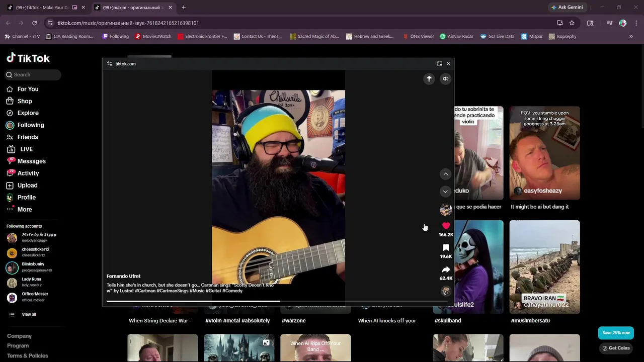Go back in browser history
Viewport: 644px width, 362px height.
tap(8, 23)
